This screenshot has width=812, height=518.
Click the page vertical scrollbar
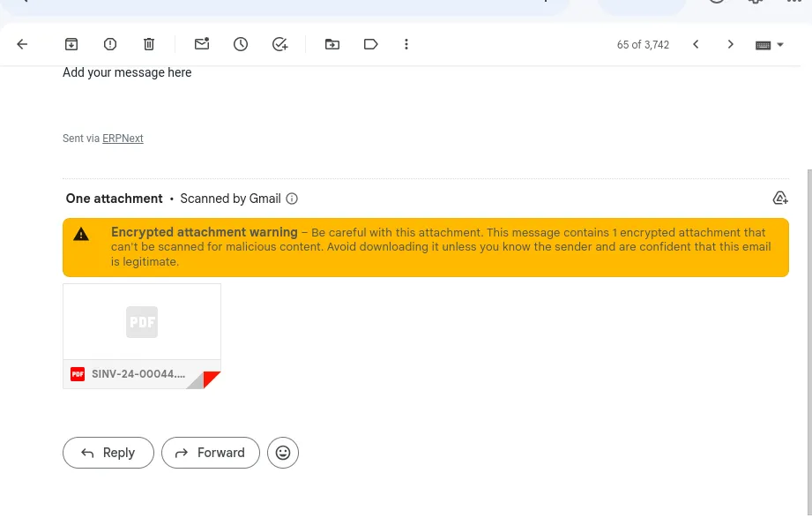click(809, 342)
